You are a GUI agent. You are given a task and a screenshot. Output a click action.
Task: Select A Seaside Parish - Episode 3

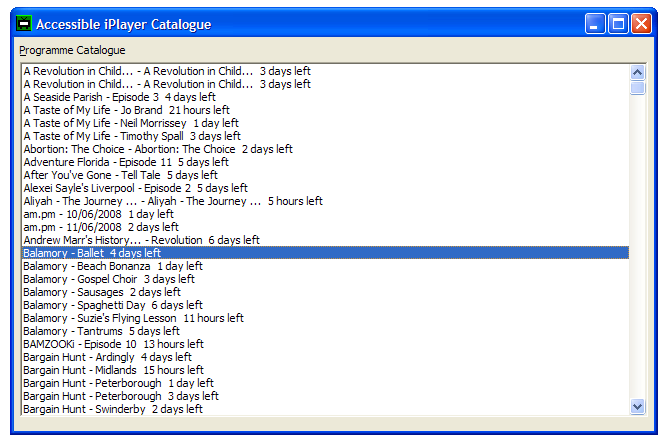119,97
